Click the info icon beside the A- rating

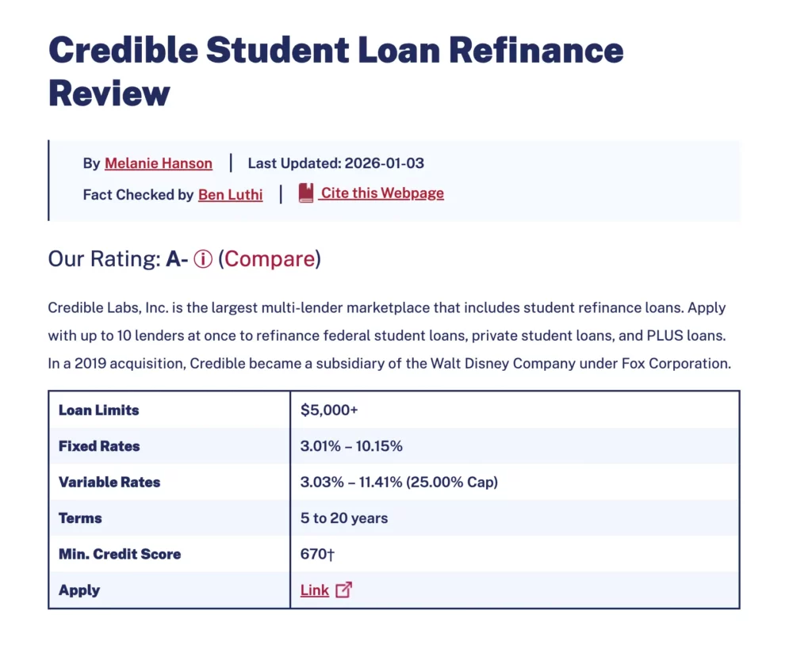(x=203, y=258)
